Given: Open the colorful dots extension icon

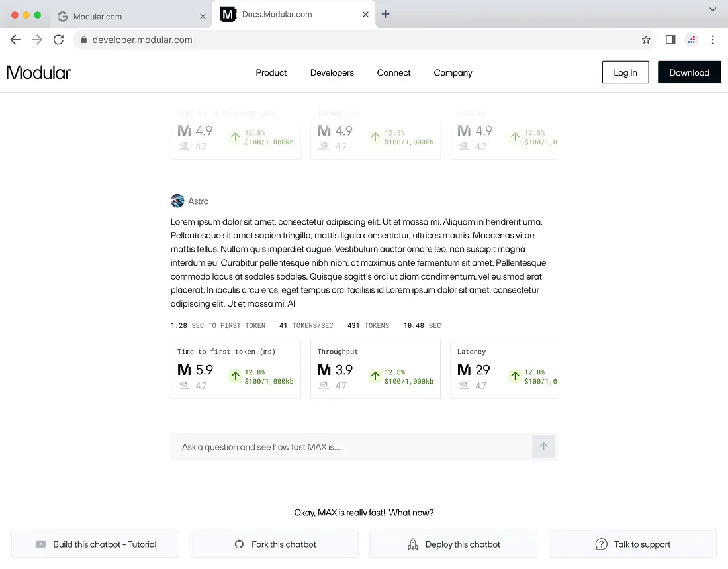Looking at the screenshot, I should [692, 40].
